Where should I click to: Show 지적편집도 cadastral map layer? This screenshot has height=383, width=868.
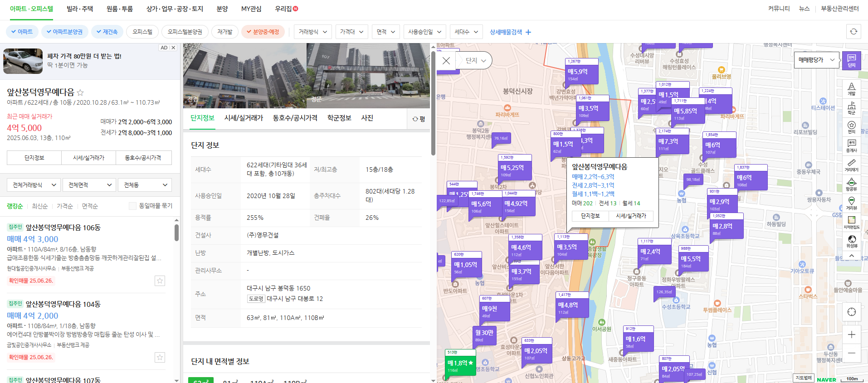(x=851, y=222)
